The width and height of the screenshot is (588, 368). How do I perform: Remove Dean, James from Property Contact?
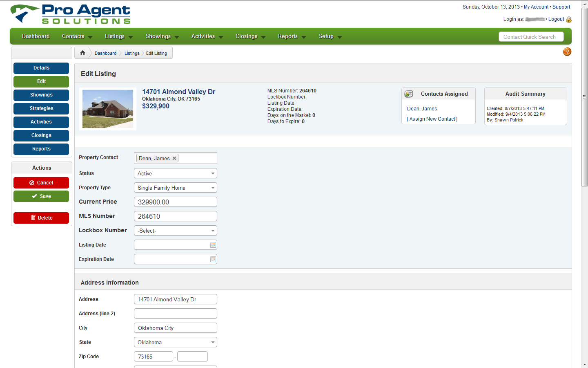click(174, 158)
